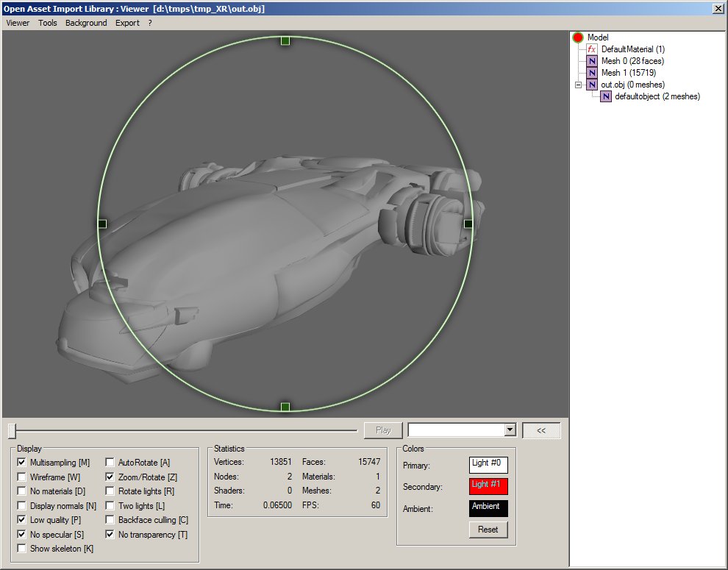Disable the Multisampling [M] option
This screenshot has width=728, height=570.
click(21, 463)
